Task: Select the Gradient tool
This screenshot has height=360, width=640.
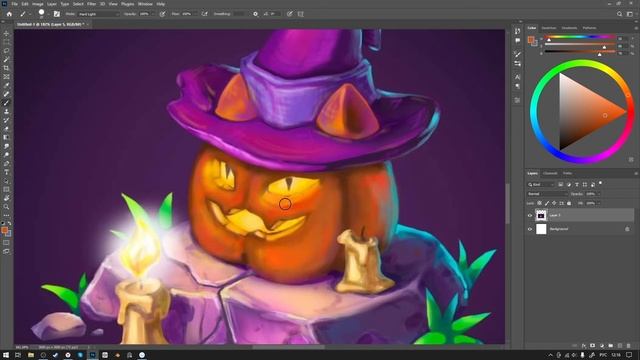Action: coord(6,138)
